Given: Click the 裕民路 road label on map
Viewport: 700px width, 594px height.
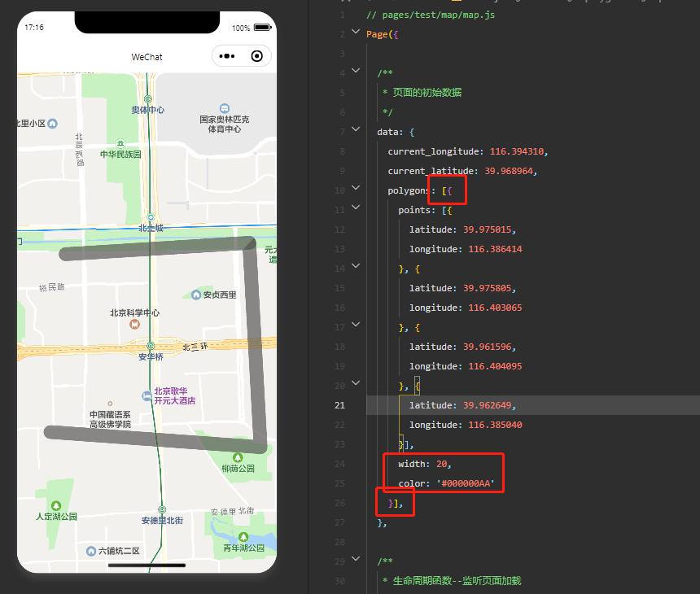Looking at the screenshot, I should (52, 287).
